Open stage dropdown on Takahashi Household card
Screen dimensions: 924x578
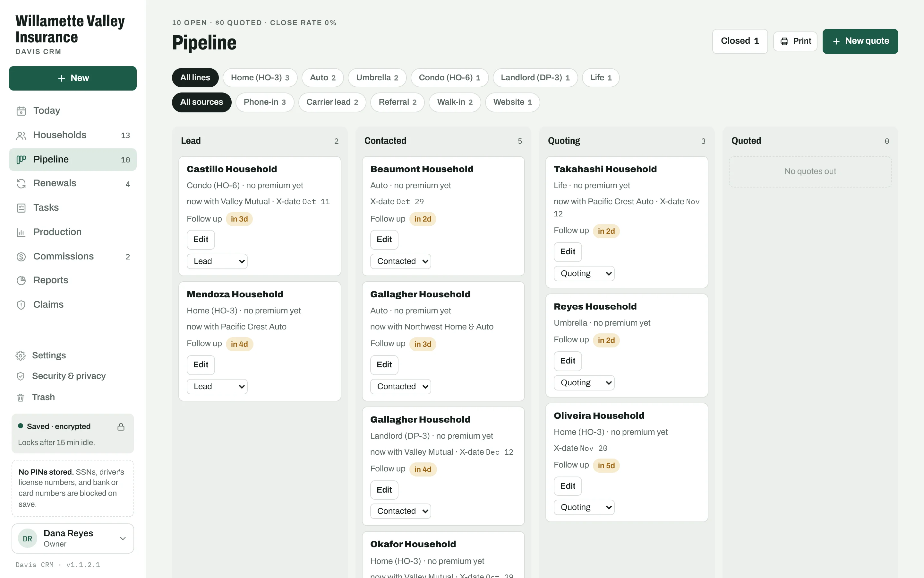584,273
